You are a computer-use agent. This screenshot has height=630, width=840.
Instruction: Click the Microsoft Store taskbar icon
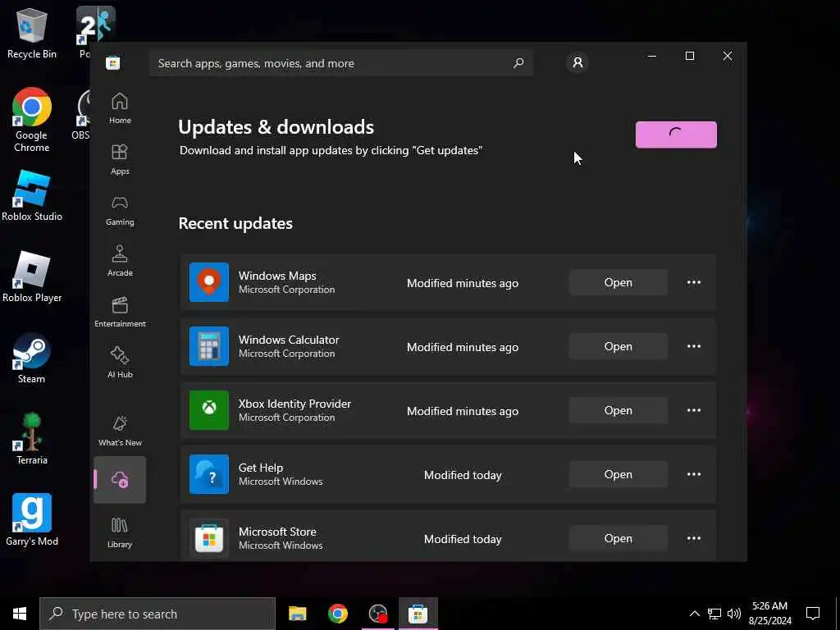tap(418, 614)
